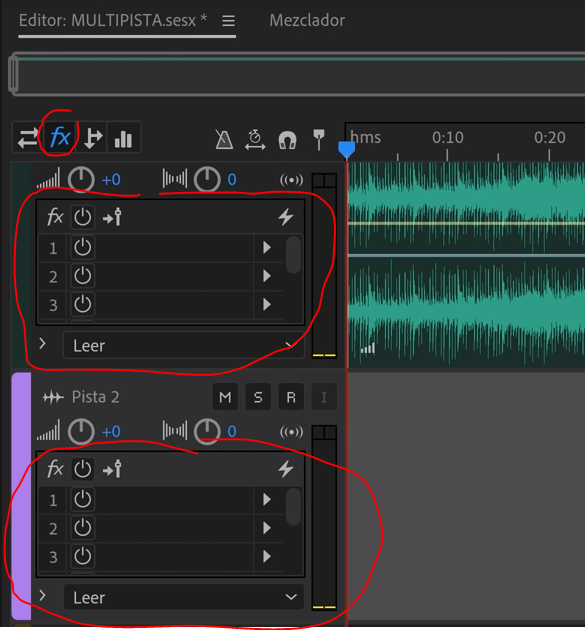The image size is (585, 630).
Task: Open the Leer automation dropdown in Pista 2
Action: tap(183, 597)
